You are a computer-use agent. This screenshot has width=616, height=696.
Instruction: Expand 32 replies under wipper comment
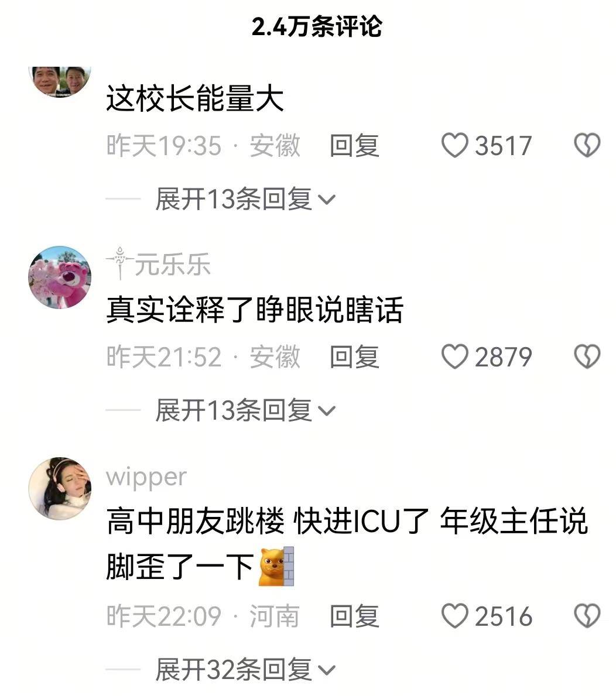(x=245, y=670)
